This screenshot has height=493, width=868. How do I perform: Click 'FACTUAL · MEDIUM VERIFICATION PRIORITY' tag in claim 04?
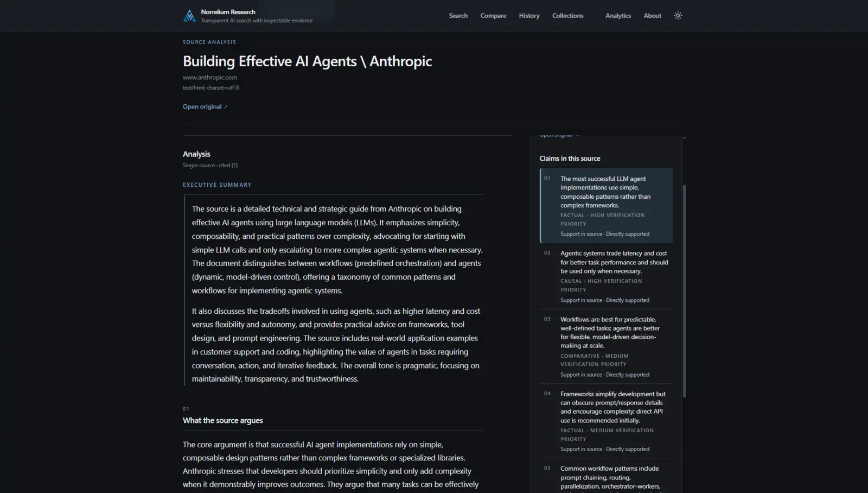pyautogui.click(x=607, y=434)
